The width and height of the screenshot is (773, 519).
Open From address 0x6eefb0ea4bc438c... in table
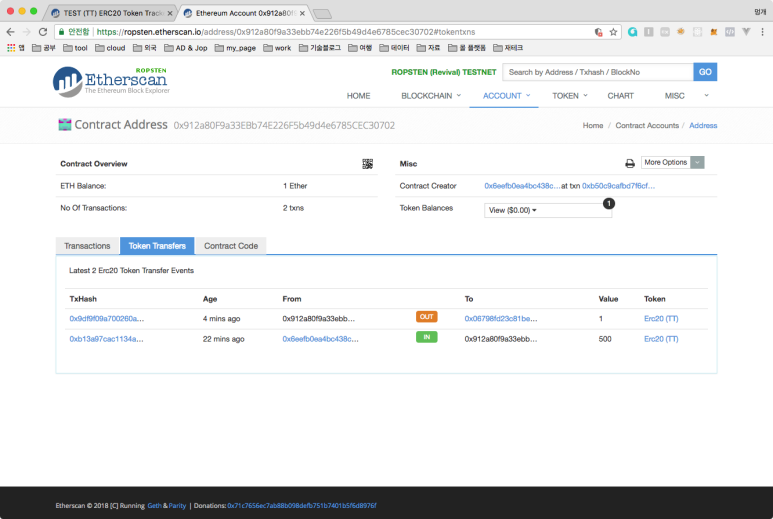(320, 339)
